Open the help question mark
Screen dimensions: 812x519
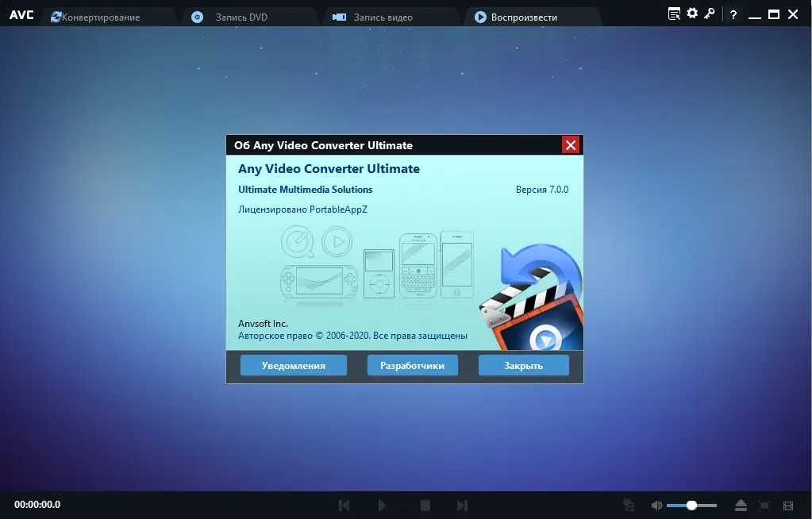click(733, 13)
